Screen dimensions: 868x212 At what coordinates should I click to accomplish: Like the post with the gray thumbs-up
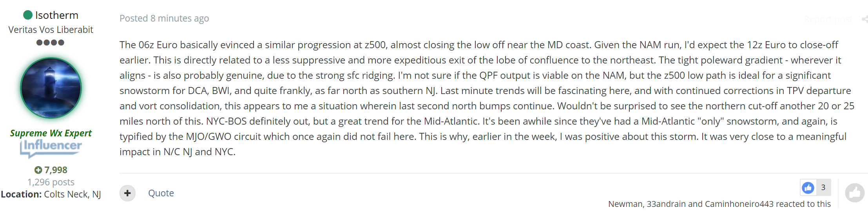[855, 193]
